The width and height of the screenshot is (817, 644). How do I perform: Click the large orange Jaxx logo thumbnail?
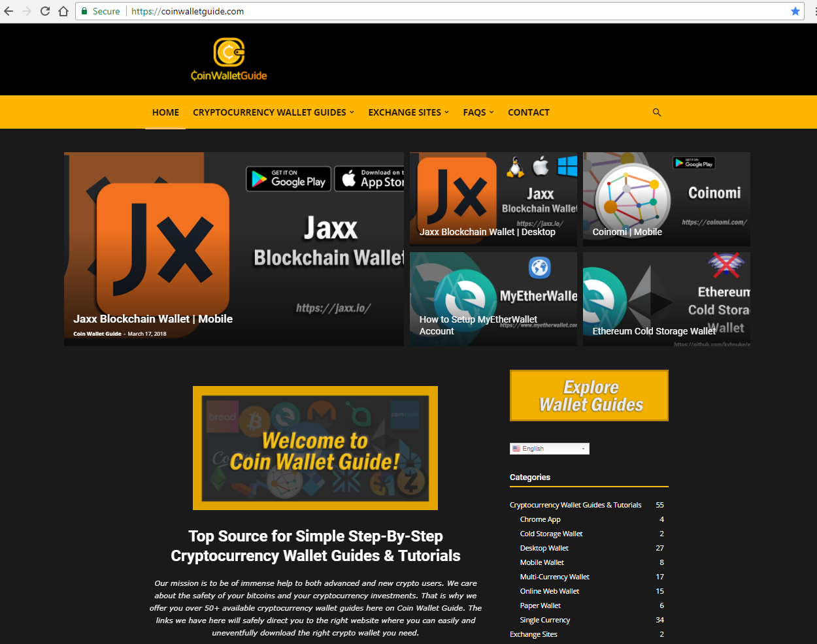pos(163,249)
